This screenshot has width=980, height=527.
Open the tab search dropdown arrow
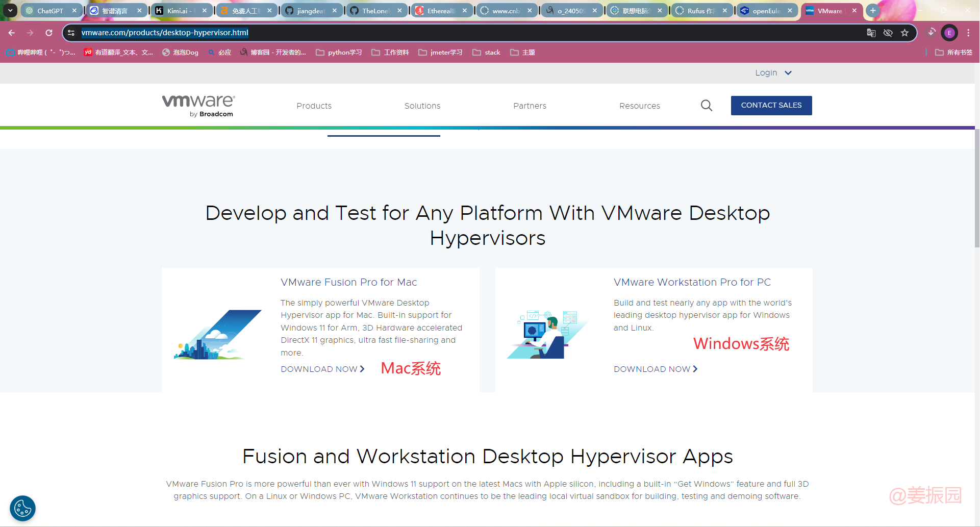(10, 10)
